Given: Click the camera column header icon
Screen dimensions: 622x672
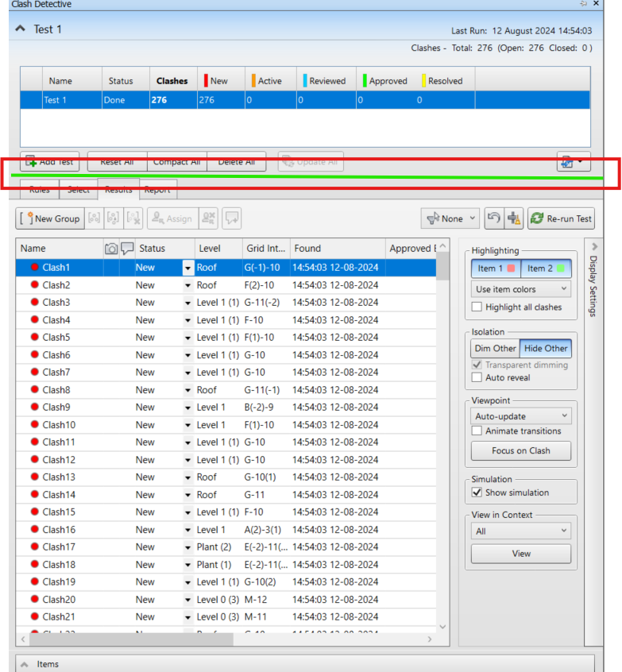Looking at the screenshot, I should pyautogui.click(x=111, y=249).
